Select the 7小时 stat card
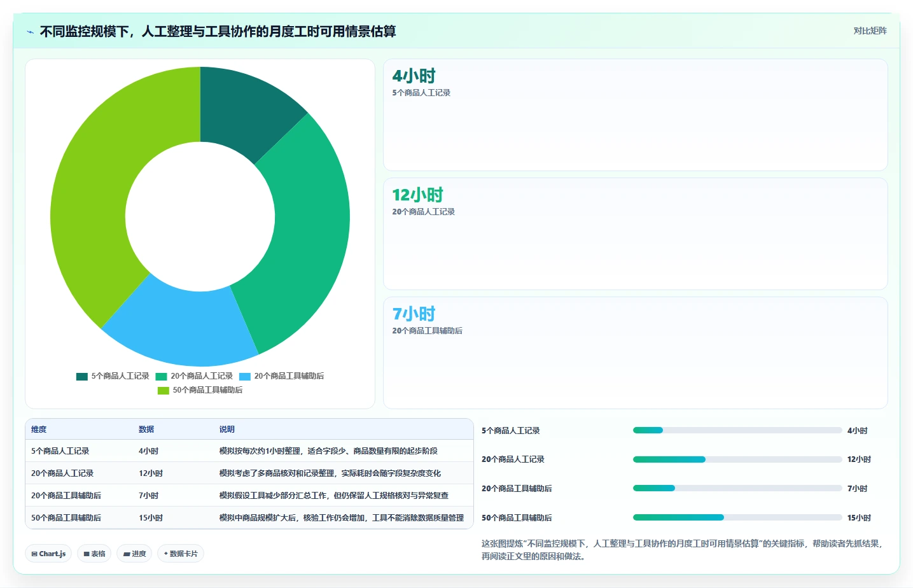 point(635,353)
